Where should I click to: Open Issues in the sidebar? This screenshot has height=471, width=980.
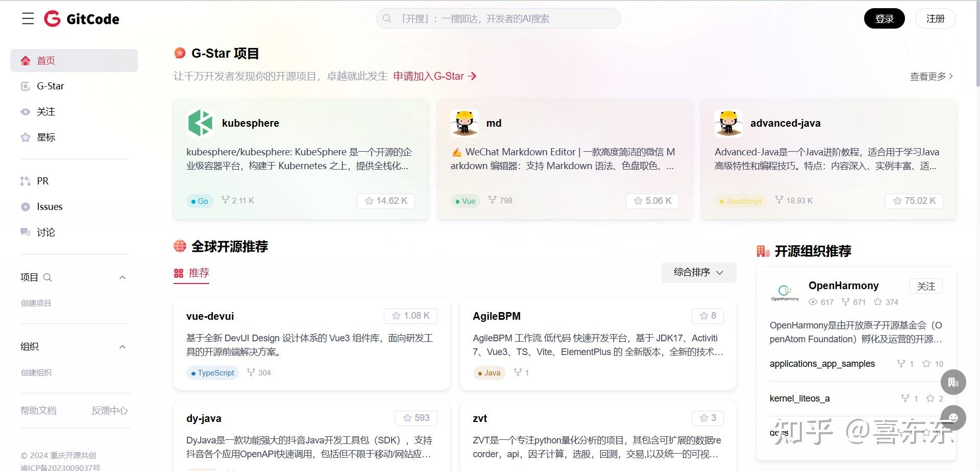(x=74, y=207)
